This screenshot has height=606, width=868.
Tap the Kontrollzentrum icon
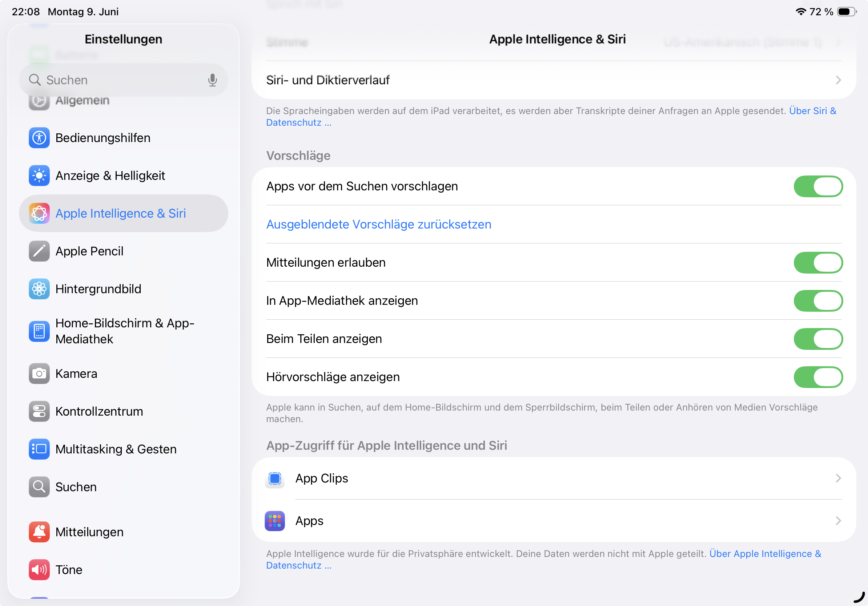point(39,411)
